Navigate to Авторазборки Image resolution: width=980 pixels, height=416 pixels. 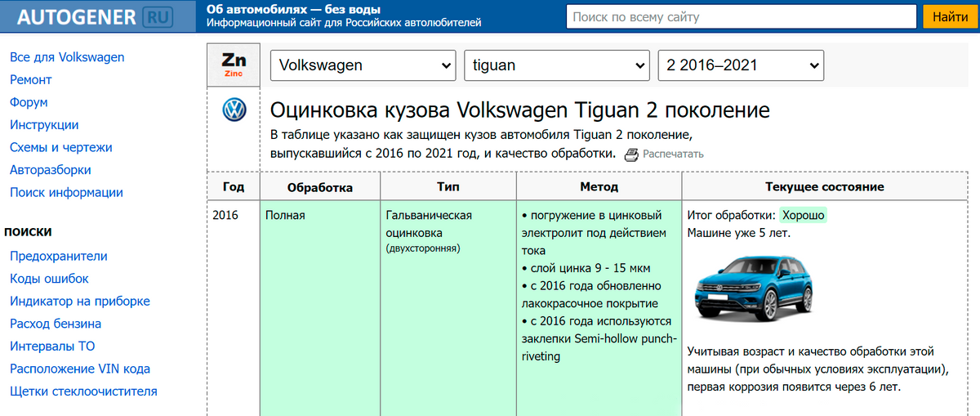(x=51, y=170)
